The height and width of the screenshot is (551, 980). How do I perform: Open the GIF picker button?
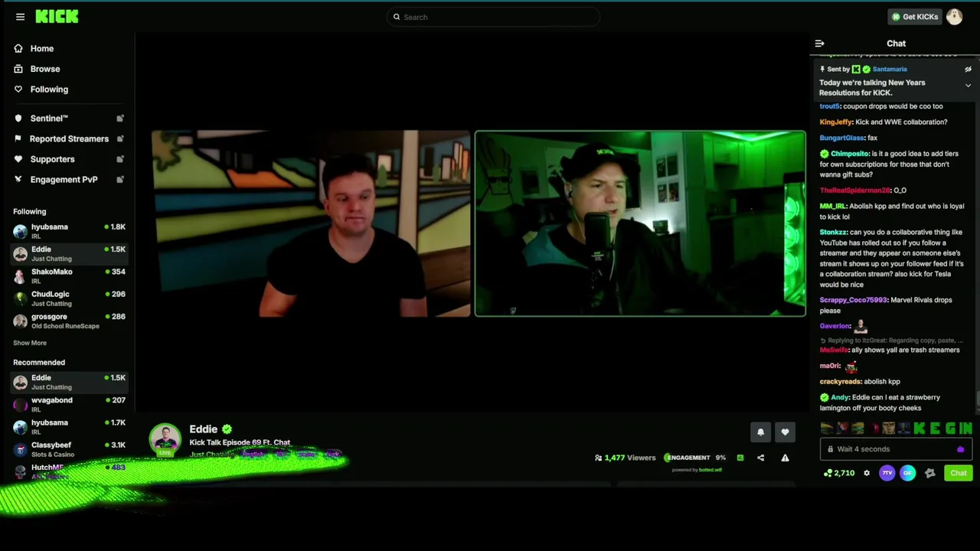[x=907, y=473]
